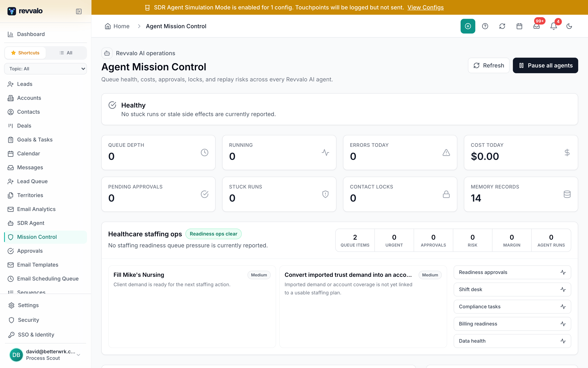The height and width of the screenshot is (368, 588).
Task: Open Lead Queue in the sidebar
Action: pos(46,181)
